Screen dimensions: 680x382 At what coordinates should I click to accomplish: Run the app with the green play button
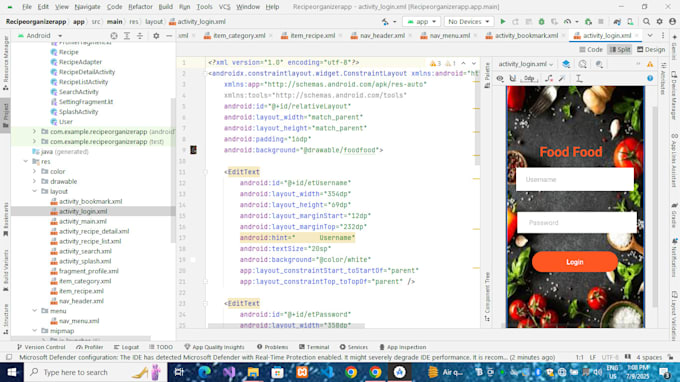point(503,21)
